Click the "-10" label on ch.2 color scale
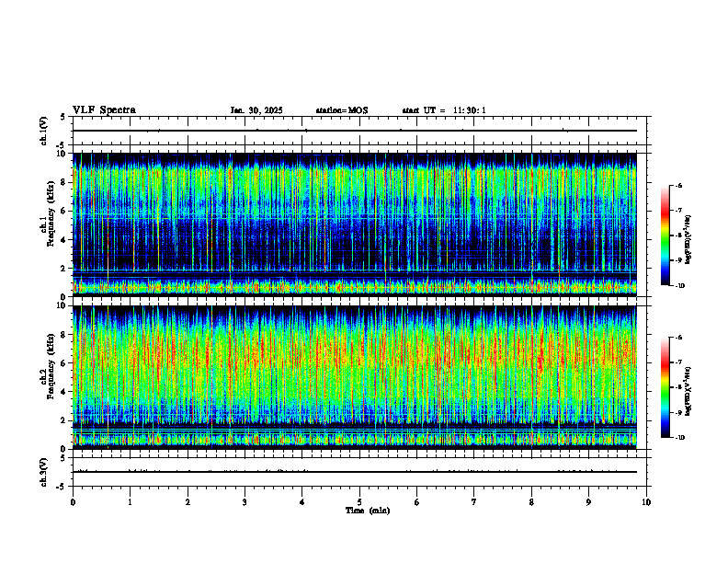This screenshot has width=728, height=563. pyautogui.click(x=679, y=438)
